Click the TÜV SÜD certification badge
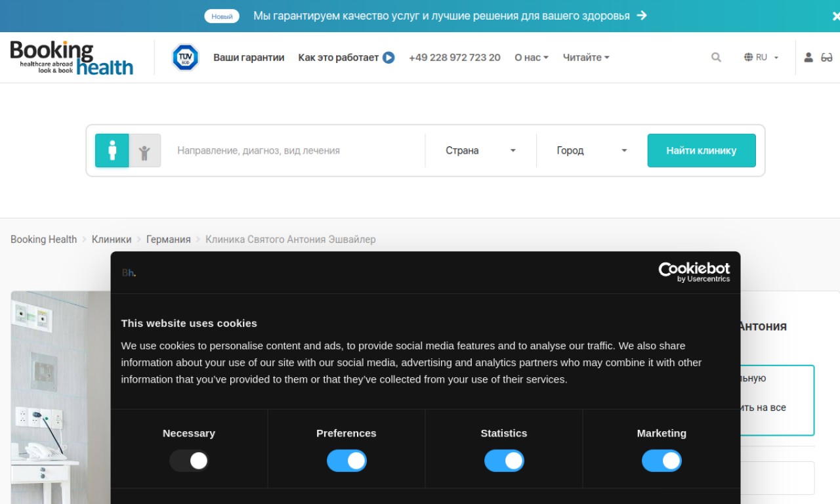840x504 pixels. (185, 58)
